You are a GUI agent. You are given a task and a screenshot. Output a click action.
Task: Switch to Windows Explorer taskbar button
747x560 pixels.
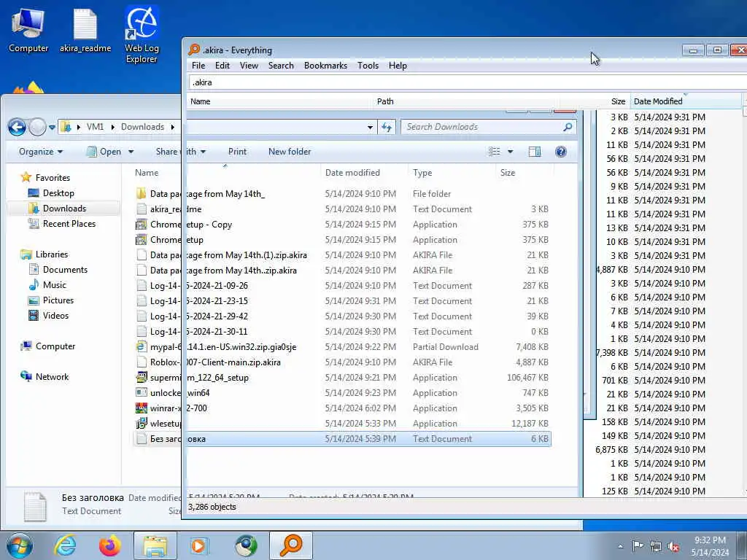[x=155, y=545]
